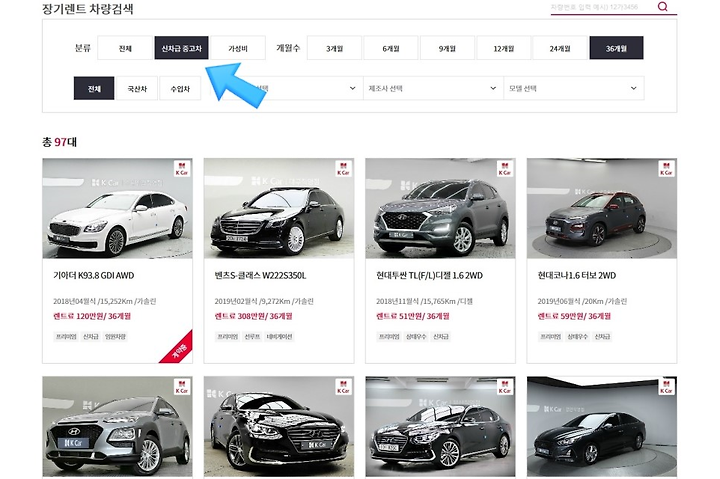The image size is (720, 479).
Task: Click 상태우수 tag on Tucson card
Action: [x=416, y=337]
